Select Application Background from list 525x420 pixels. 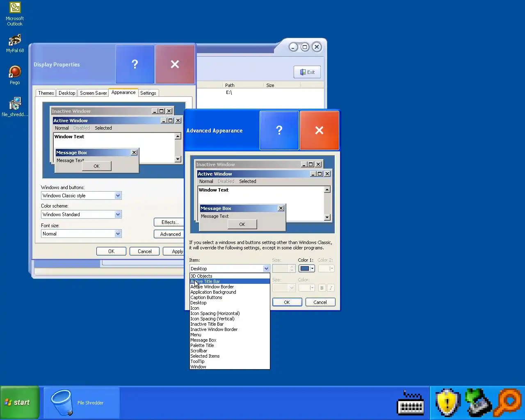[x=230, y=292]
